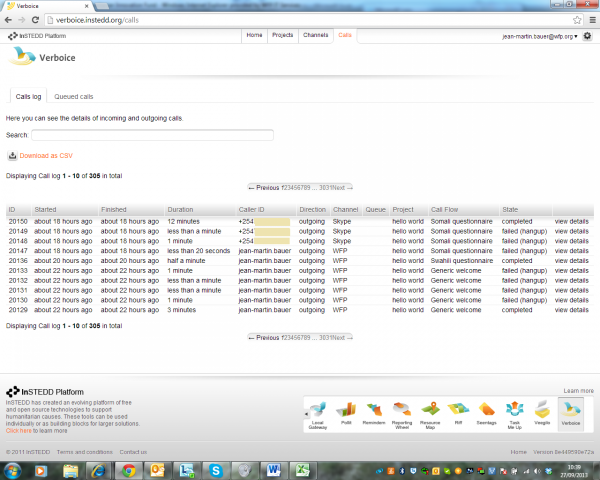Open Resource Map tool in footer
Image resolution: width=600 pixels, height=480 pixels.
pyautogui.click(x=430, y=415)
